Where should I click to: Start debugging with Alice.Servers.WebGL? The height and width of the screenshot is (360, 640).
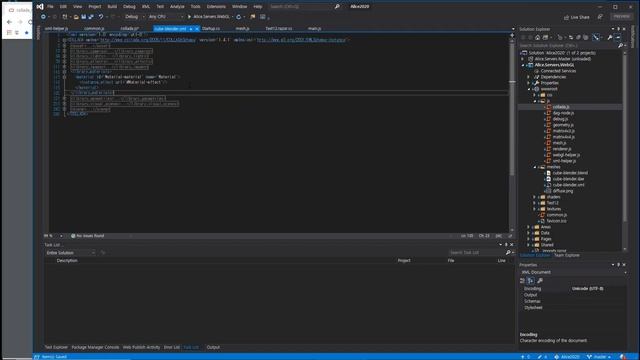click(x=209, y=17)
